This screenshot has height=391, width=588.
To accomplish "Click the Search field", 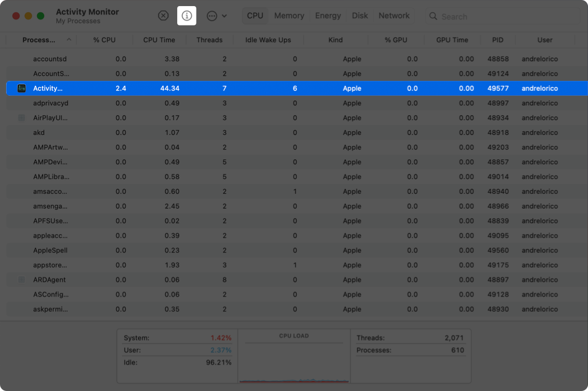I will coord(503,17).
